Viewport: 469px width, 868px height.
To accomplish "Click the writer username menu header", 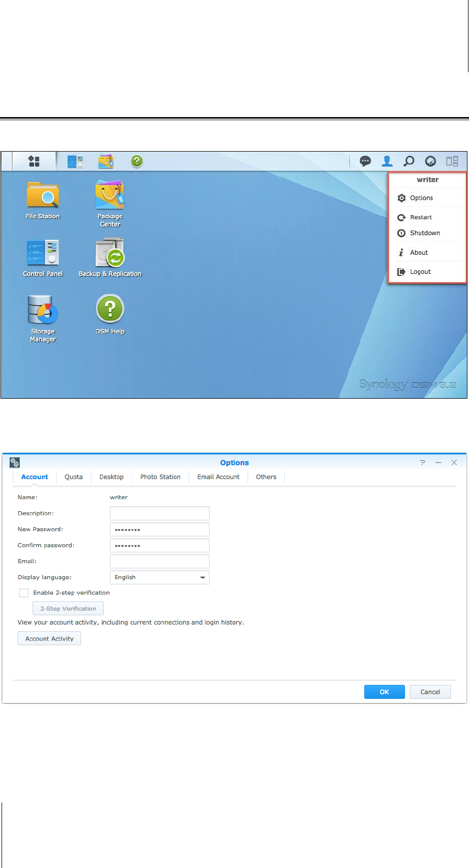I will click(x=428, y=180).
